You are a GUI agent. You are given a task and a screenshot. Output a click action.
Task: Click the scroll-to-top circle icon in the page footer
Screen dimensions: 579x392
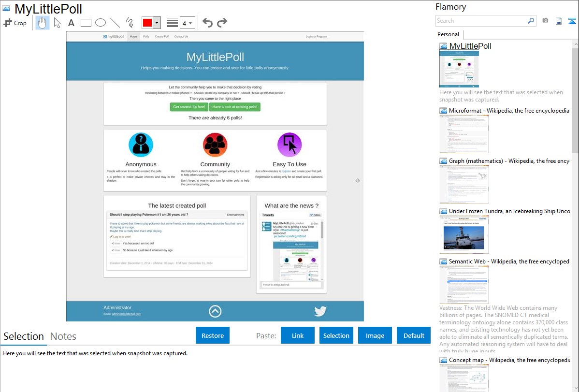point(215,311)
